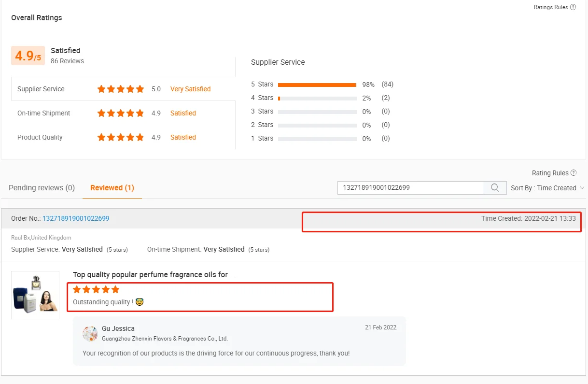Expand the Sort By Time Created dropdown
The image size is (588, 384).
tap(547, 188)
